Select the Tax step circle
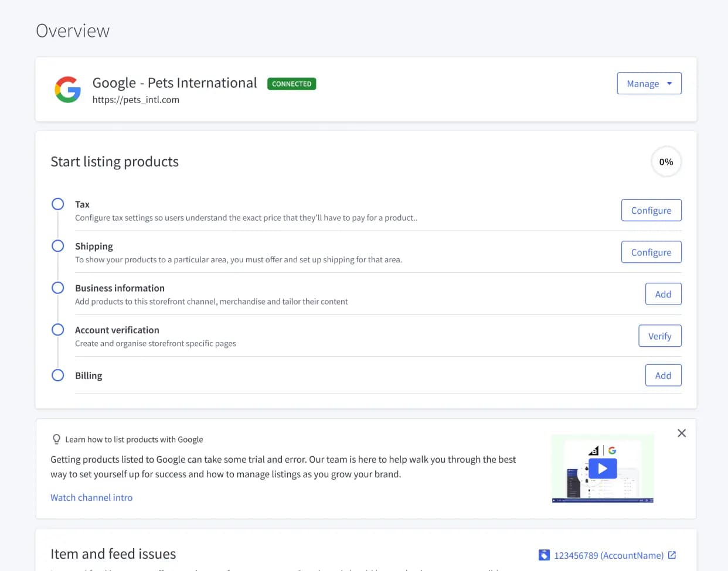This screenshot has width=728, height=571. click(57, 204)
